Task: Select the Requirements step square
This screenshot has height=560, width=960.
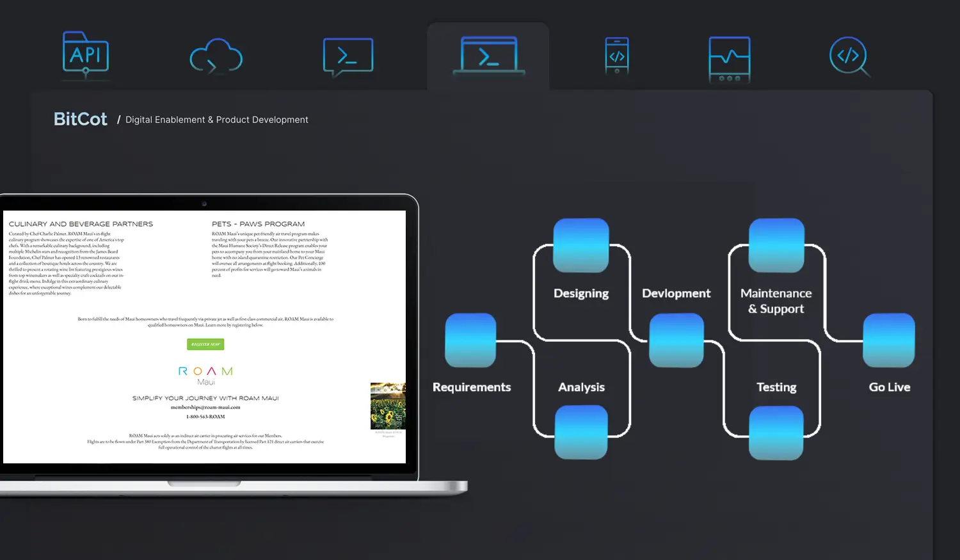Action: pos(470,340)
